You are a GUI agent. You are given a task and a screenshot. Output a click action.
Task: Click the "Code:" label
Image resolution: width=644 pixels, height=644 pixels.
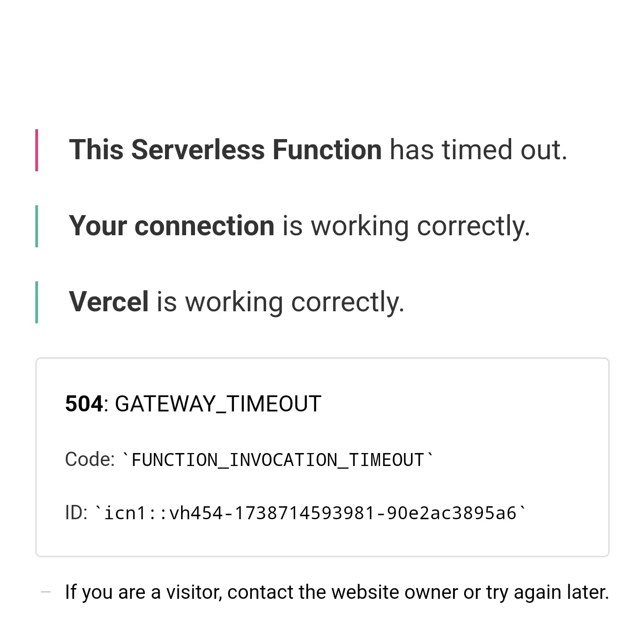pos(90,459)
